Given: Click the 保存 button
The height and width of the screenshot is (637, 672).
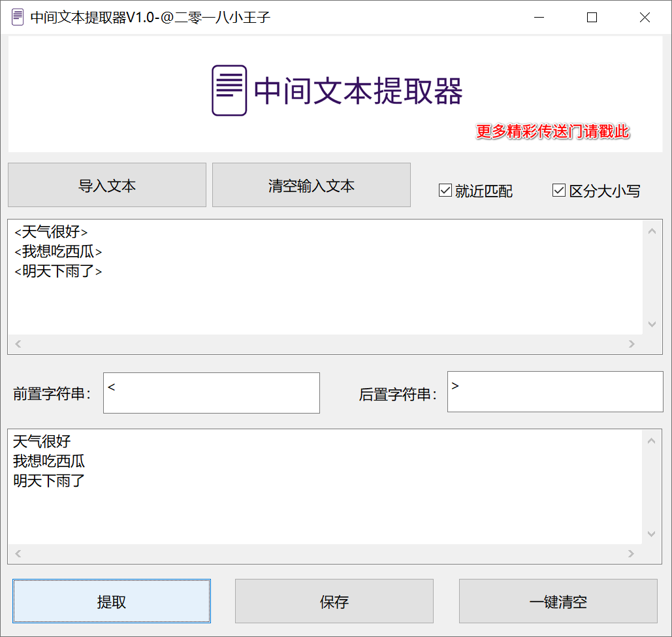Looking at the screenshot, I should (334, 602).
